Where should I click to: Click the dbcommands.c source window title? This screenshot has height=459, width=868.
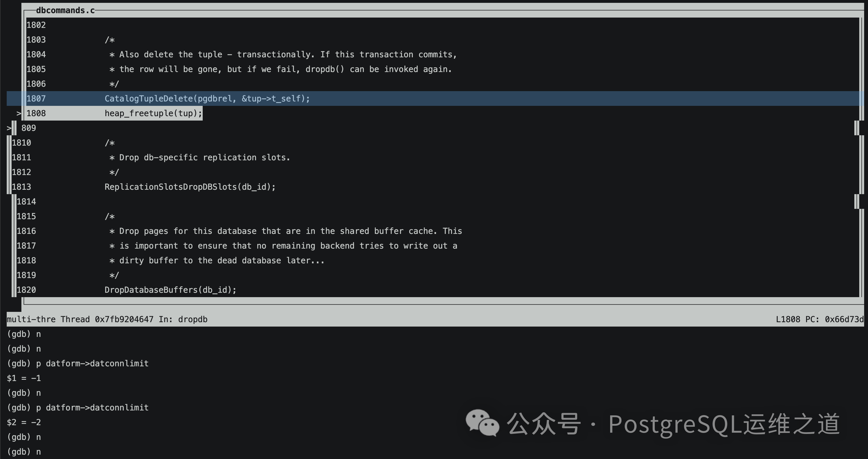(65, 10)
